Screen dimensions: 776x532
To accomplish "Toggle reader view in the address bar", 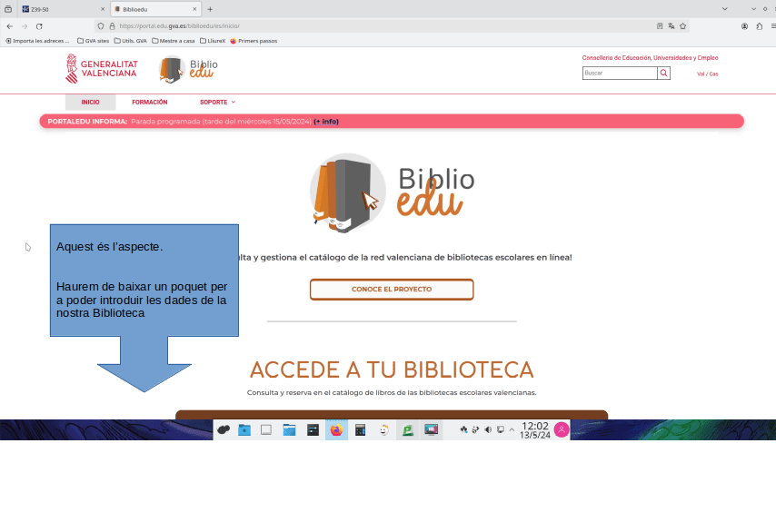I will click(x=660, y=26).
